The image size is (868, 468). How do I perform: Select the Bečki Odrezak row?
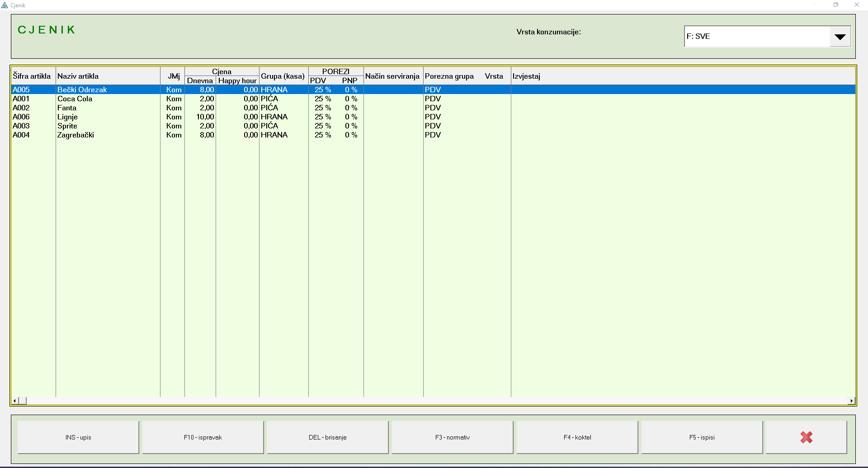pos(82,90)
